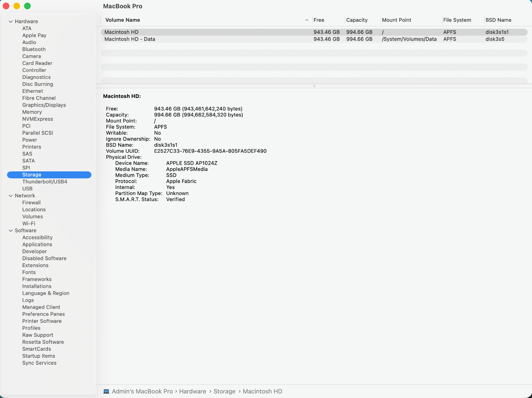Image resolution: width=532 pixels, height=398 pixels.
Task: Select Camera in the sidebar
Action: click(x=32, y=57)
